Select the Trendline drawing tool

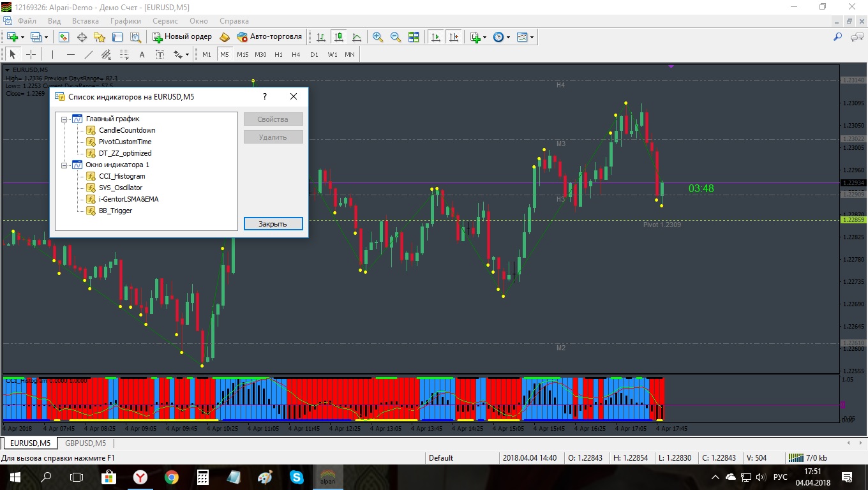tap(88, 54)
